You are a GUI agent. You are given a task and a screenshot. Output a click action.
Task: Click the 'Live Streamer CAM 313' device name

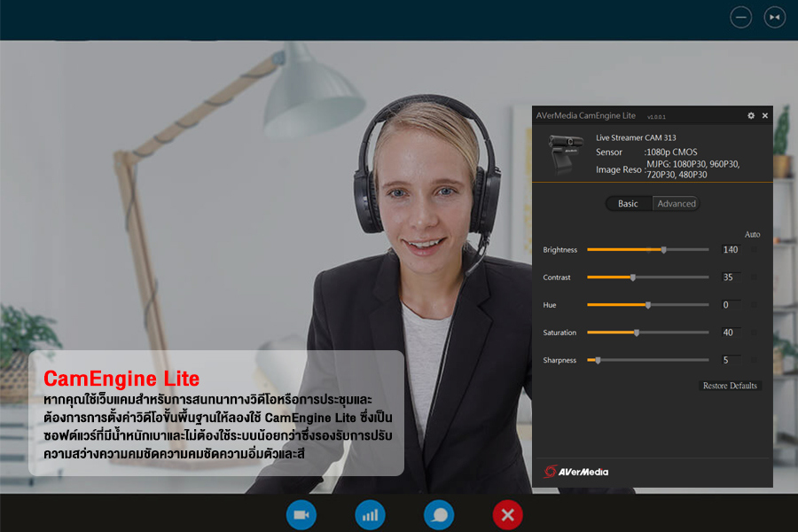click(x=636, y=137)
